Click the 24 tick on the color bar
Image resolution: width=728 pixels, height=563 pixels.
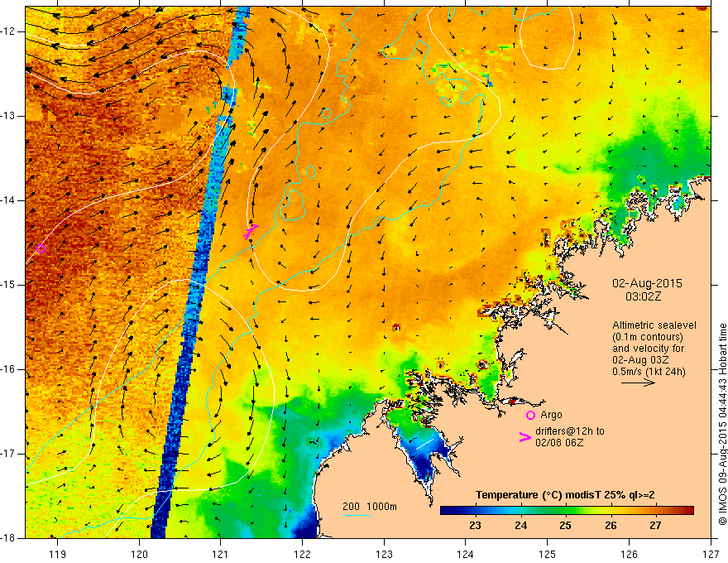click(x=521, y=526)
